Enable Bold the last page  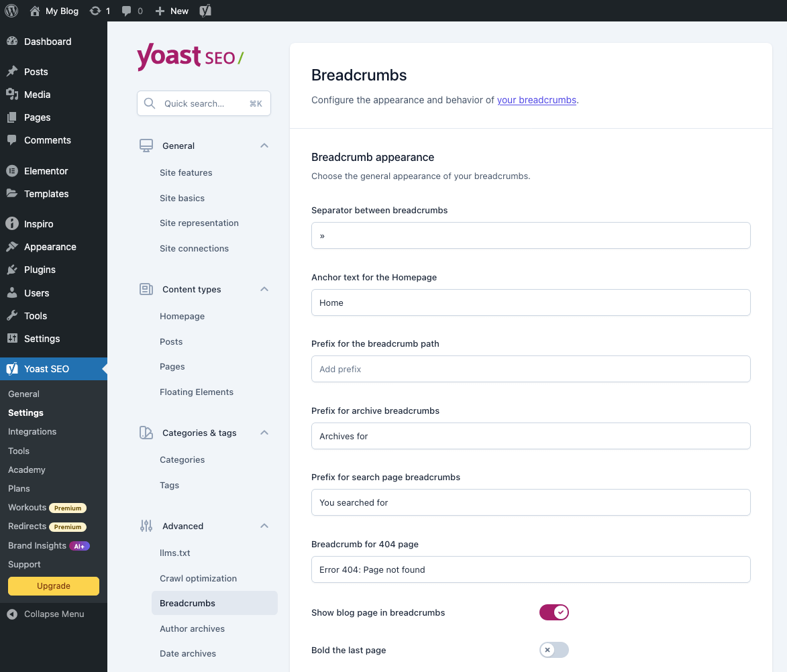554,650
